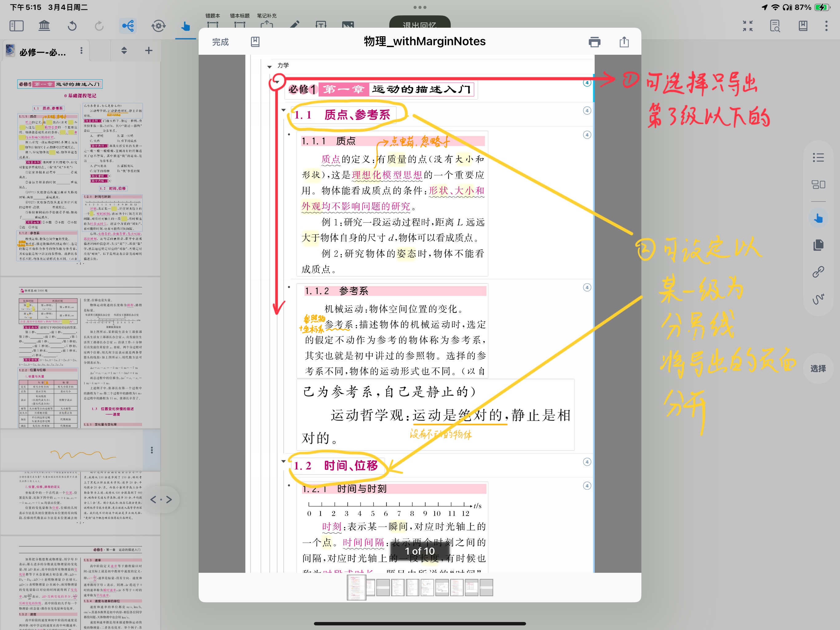Open the library building icon

(44, 26)
